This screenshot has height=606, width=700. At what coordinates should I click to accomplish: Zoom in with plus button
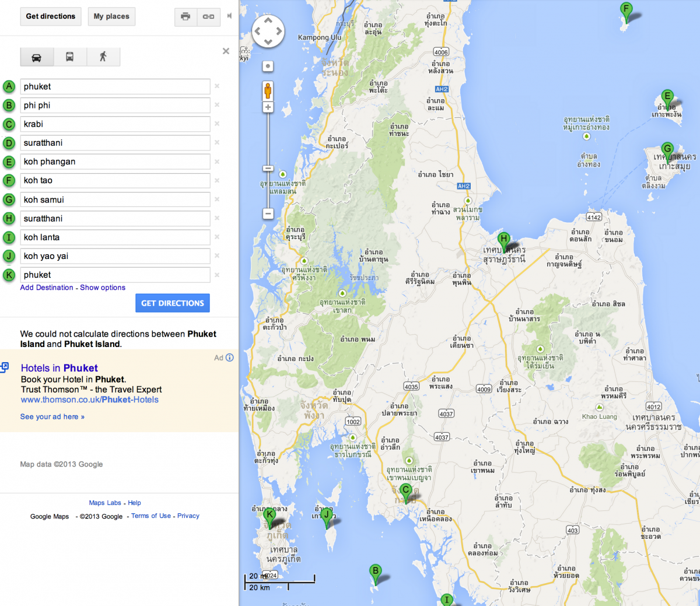tap(268, 107)
